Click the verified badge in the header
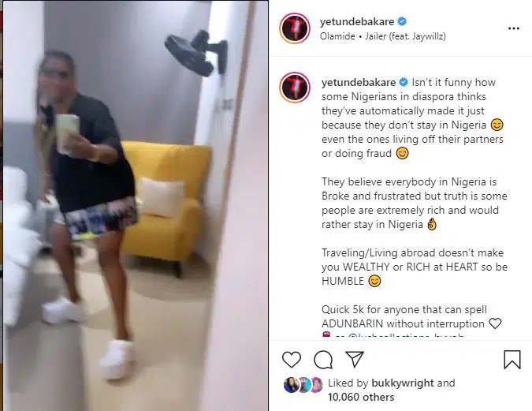The width and height of the screenshot is (532, 411). 402,21
